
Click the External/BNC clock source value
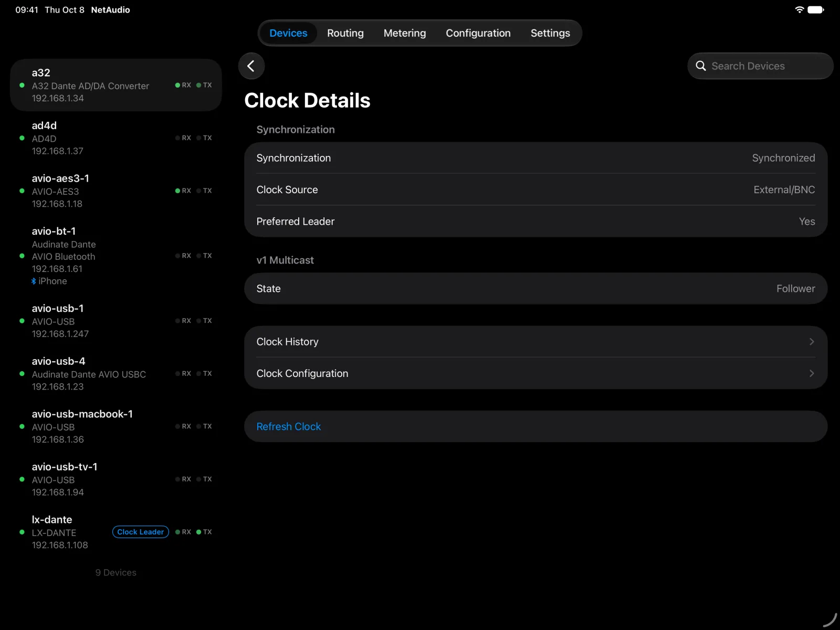[x=784, y=190]
